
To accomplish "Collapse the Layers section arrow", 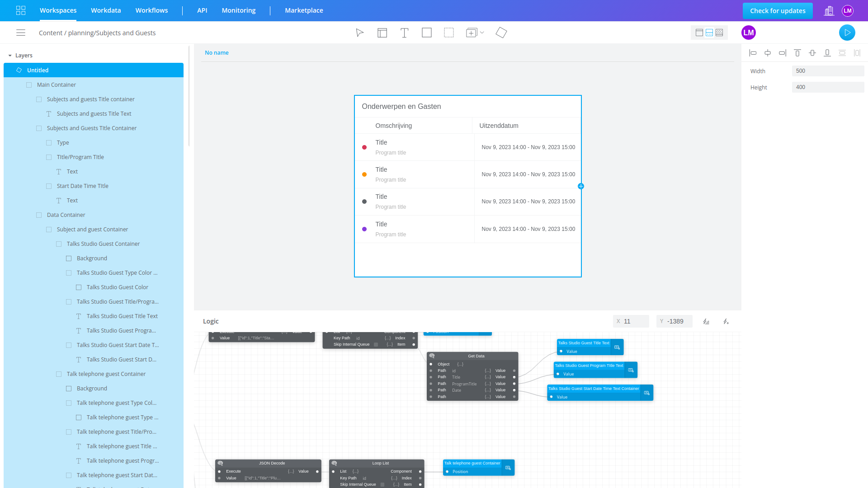I will pyautogui.click(x=10, y=56).
